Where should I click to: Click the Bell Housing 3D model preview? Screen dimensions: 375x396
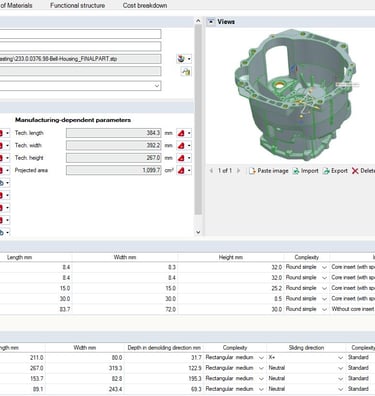pos(295,95)
